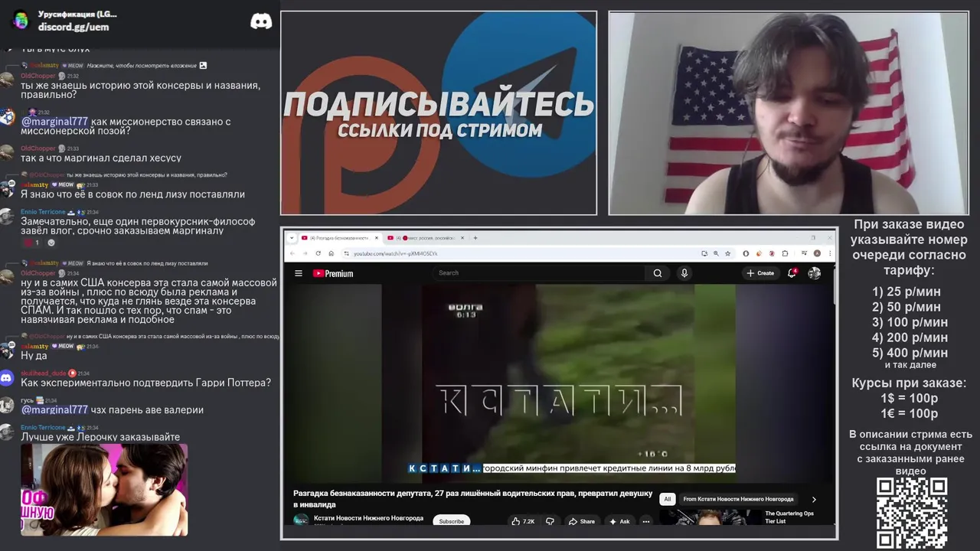Click the @marginal777 mention about миссионерство

coord(54,122)
